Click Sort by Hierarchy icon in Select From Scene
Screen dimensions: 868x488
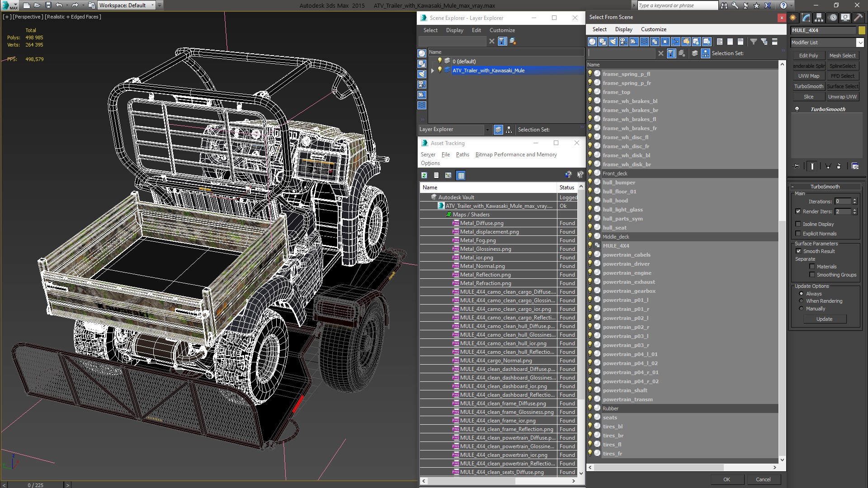point(706,53)
